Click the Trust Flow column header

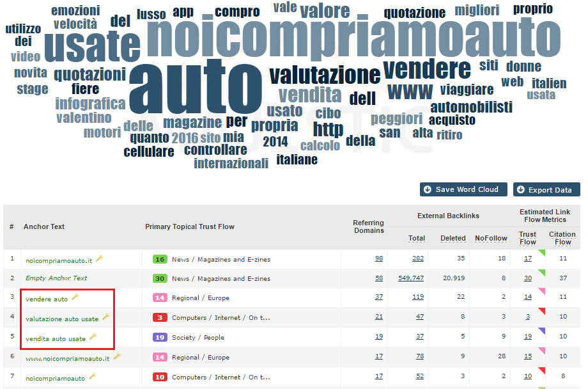(528, 238)
